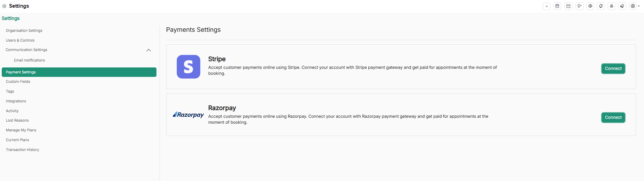Click the plus quick-add icon
Viewport: 644px width, 181px height.
point(546,6)
